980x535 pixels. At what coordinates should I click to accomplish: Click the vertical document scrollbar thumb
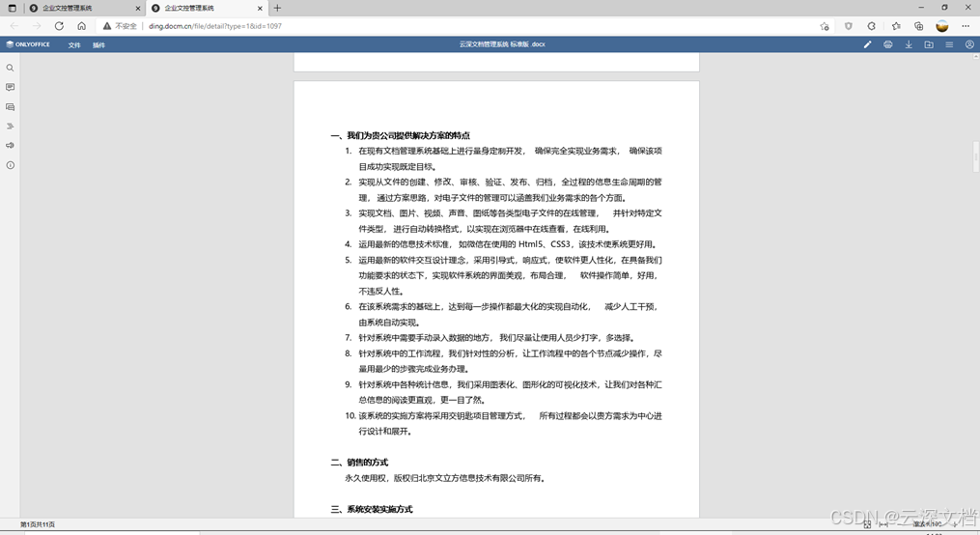975,156
